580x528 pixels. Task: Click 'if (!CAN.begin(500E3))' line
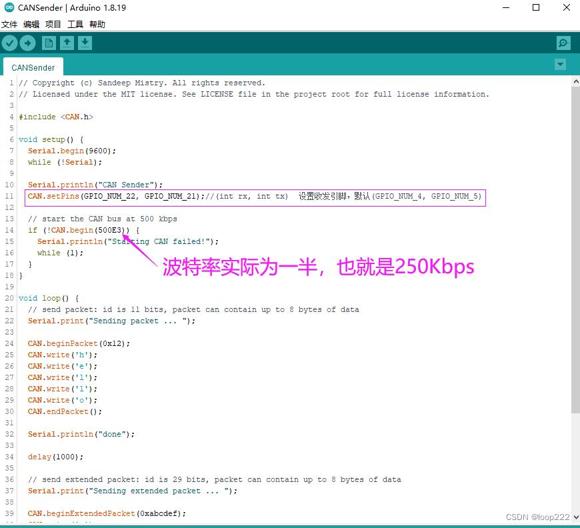click(x=84, y=230)
